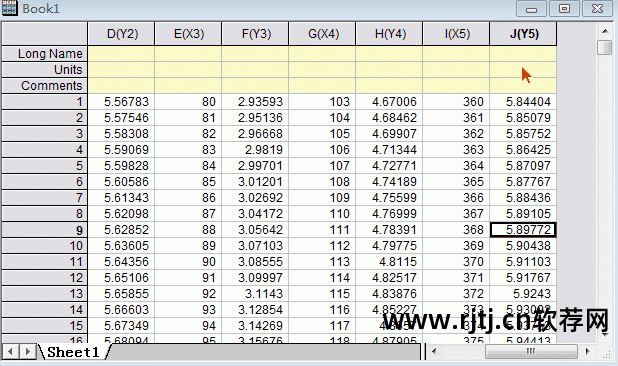This screenshot has width=618, height=366.
Task: Select row header 12
Action: click(45, 278)
